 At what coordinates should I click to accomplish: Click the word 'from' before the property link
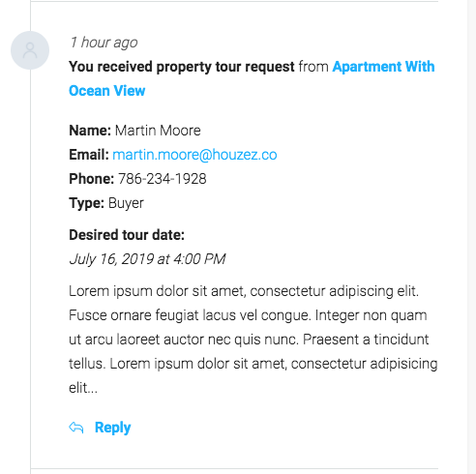click(313, 67)
